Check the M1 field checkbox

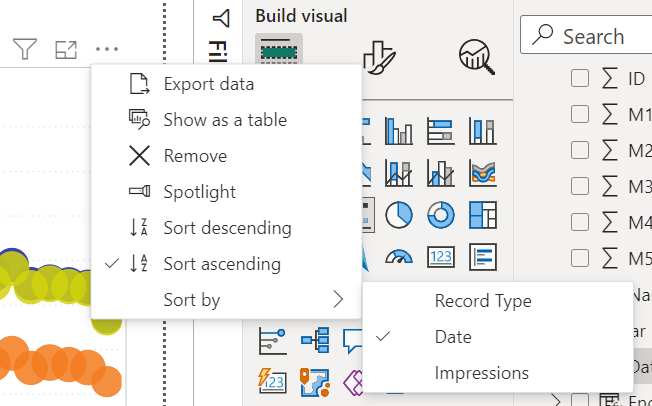(x=580, y=114)
